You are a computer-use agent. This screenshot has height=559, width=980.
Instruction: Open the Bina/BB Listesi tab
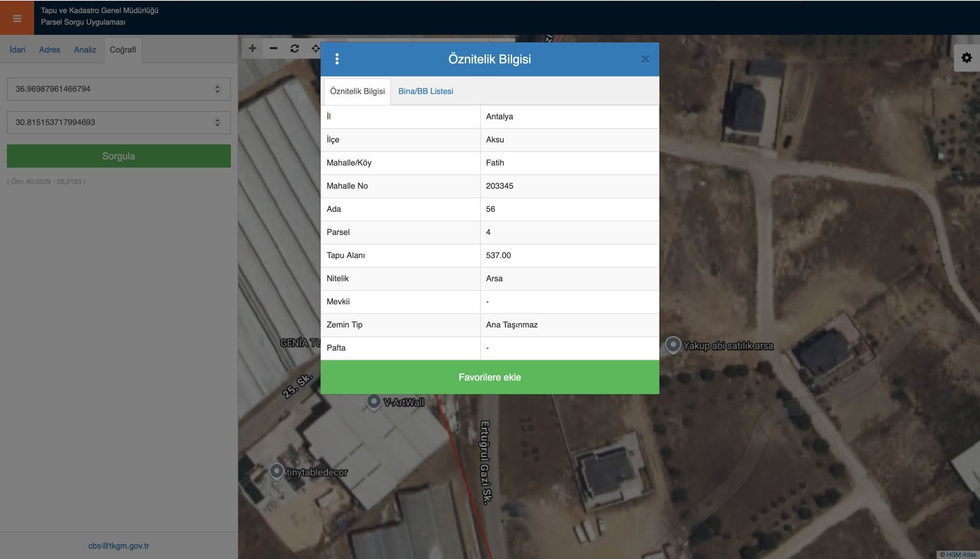[x=426, y=91]
